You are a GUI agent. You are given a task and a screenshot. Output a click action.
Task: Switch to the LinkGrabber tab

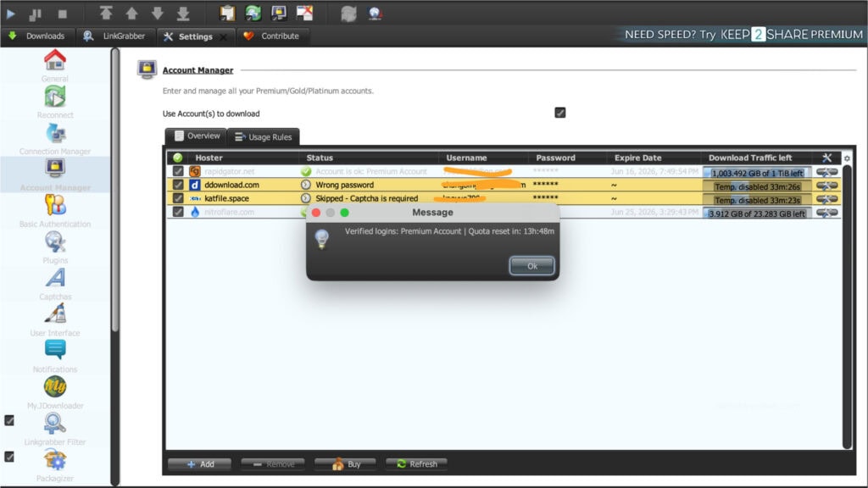(114, 36)
